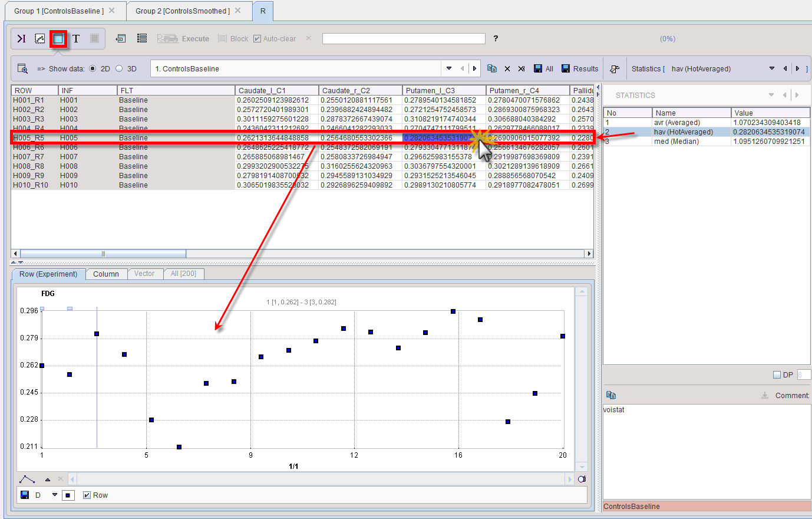The height and width of the screenshot is (519, 812).
Task: Click the question mark help icon
Action: 496,38
